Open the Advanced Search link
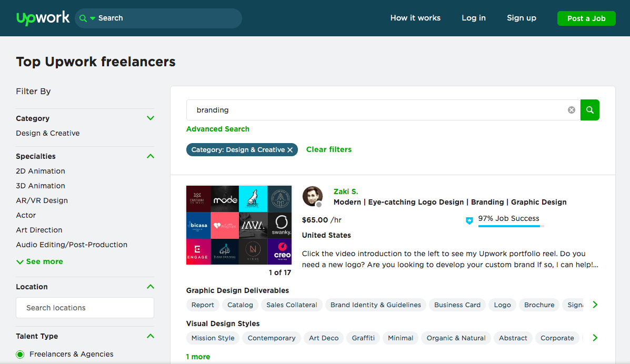Viewport: 630px width, 364px height. (218, 129)
